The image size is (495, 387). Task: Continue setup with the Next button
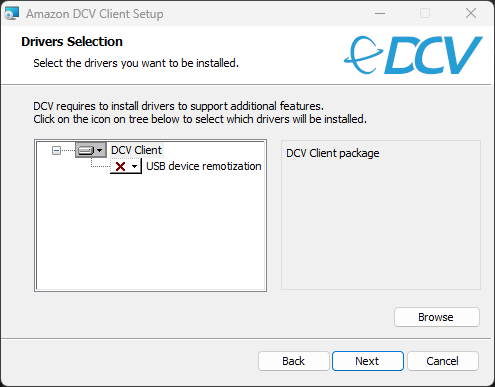tap(368, 361)
